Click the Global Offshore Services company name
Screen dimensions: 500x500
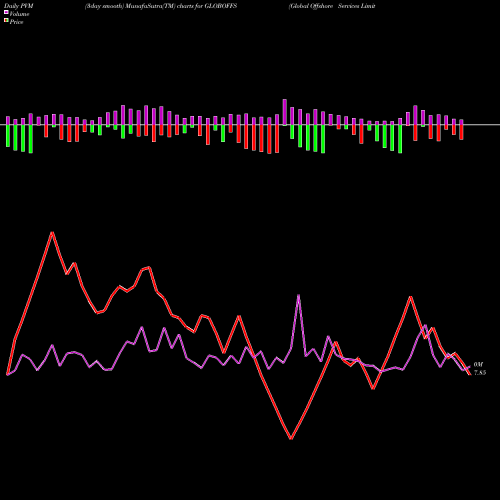[332, 6]
